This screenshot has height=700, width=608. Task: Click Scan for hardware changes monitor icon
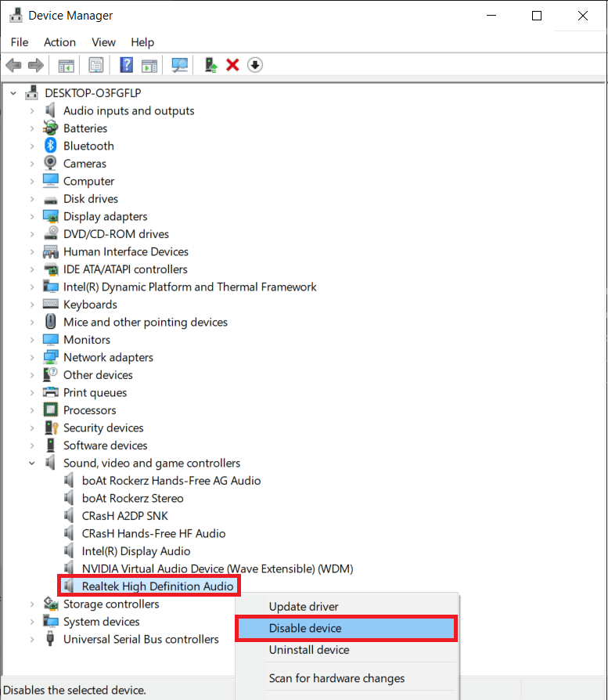tap(180, 65)
